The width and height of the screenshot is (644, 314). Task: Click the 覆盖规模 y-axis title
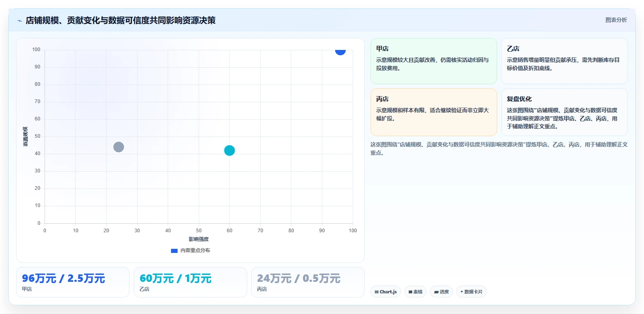click(x=25, y=137)
